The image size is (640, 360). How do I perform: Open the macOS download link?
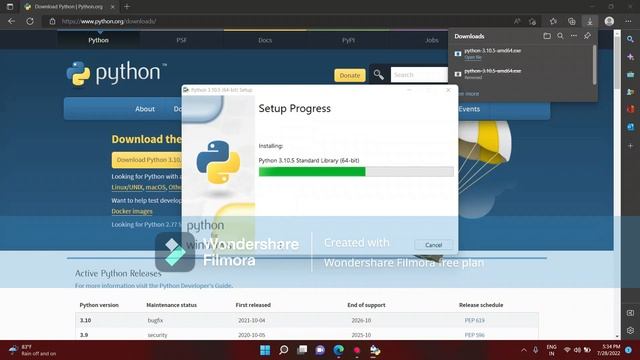coord(156,187)
